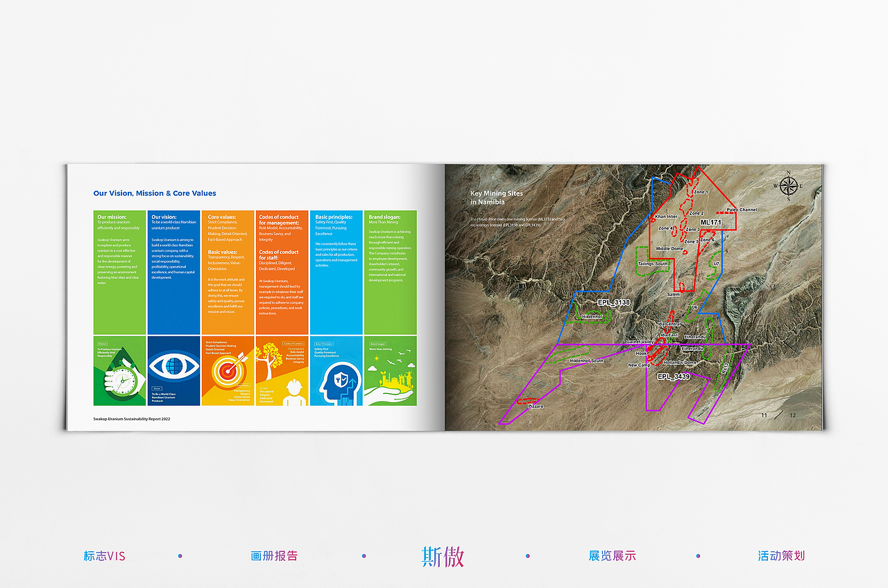Click the 'Our mission:' green card heading
Image resolution: width=888 pixels, height=588 pixels.
pyautogui.click(x=112, y=217)
